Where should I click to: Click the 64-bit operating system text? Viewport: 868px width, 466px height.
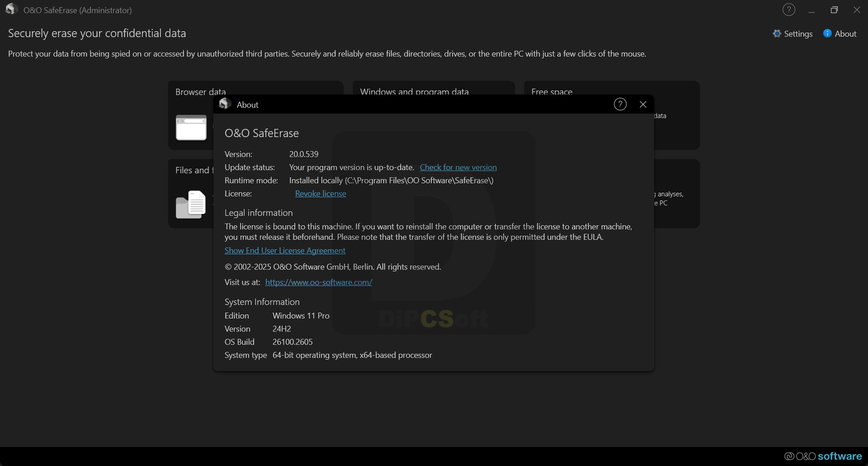click(x=352, y=355)
